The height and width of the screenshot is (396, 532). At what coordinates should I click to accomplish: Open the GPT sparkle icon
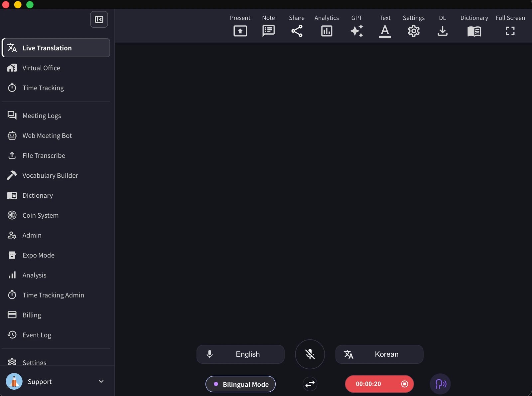[x=356, y=31]
